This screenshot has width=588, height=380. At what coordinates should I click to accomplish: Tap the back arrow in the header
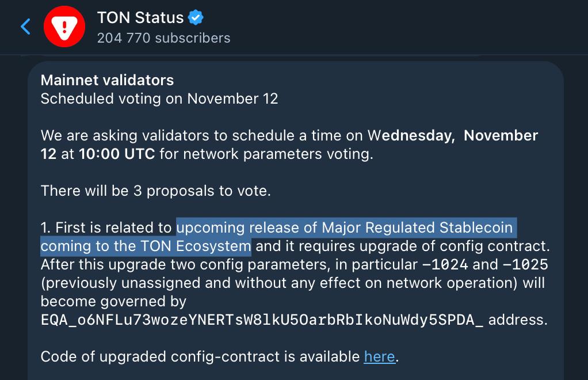tap(25, 26)
